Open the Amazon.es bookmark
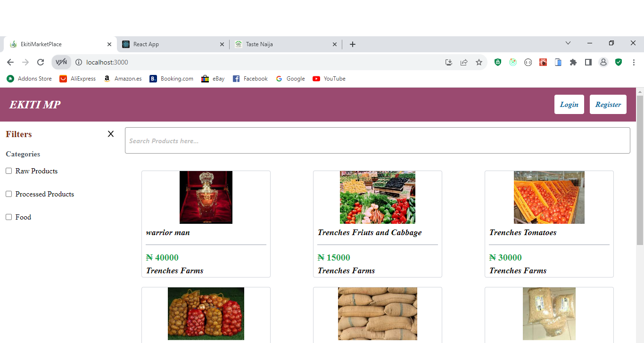The image size is (644, 343). [123, 79]
